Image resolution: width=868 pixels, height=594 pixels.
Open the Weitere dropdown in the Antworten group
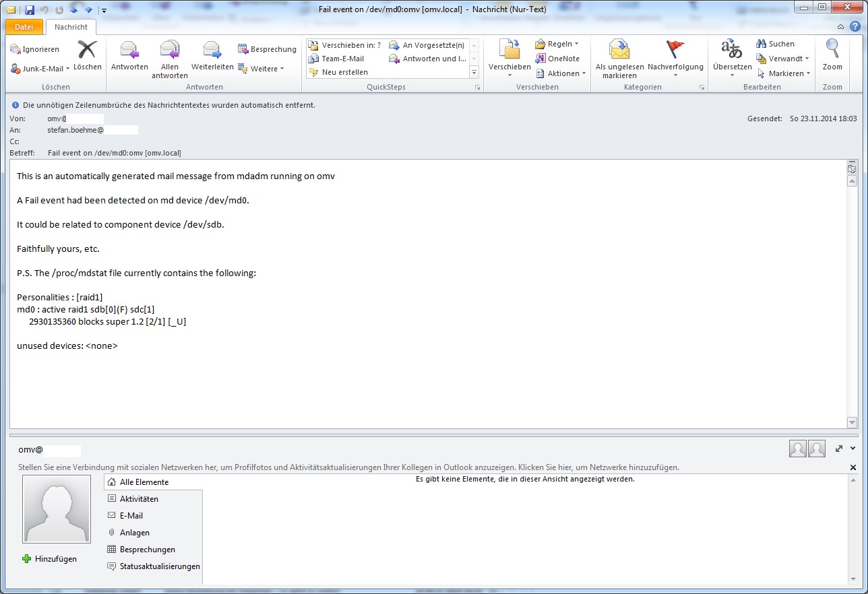pos(261,69)
